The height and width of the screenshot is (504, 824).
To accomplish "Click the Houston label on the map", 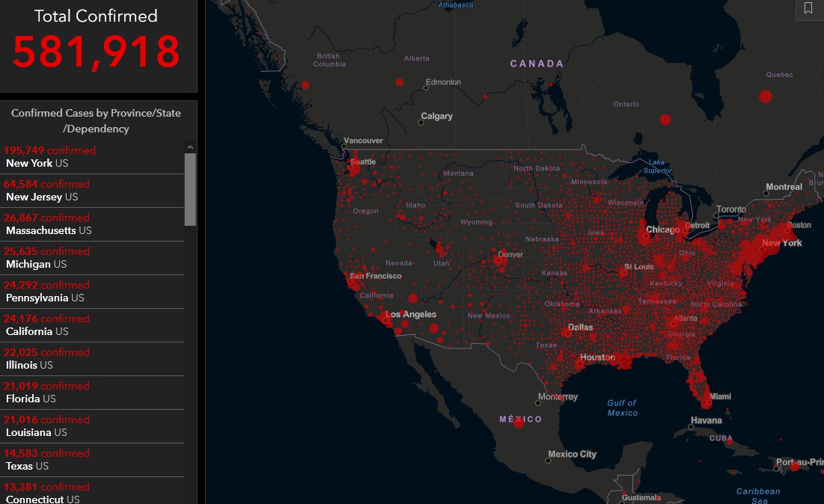I will coord(597,357).
